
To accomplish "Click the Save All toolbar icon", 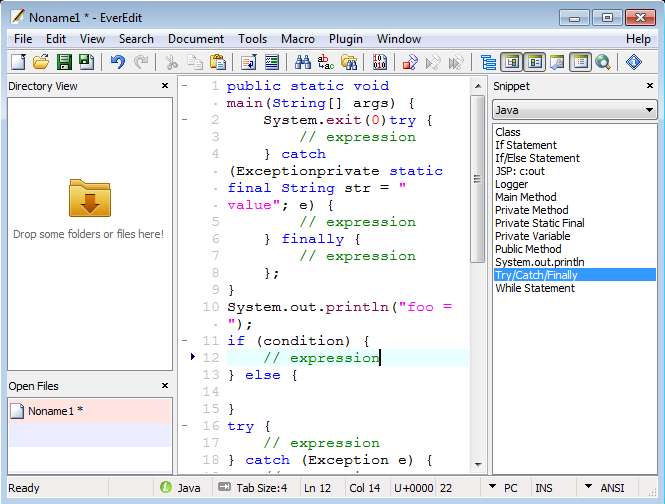I will pos(87,62).
